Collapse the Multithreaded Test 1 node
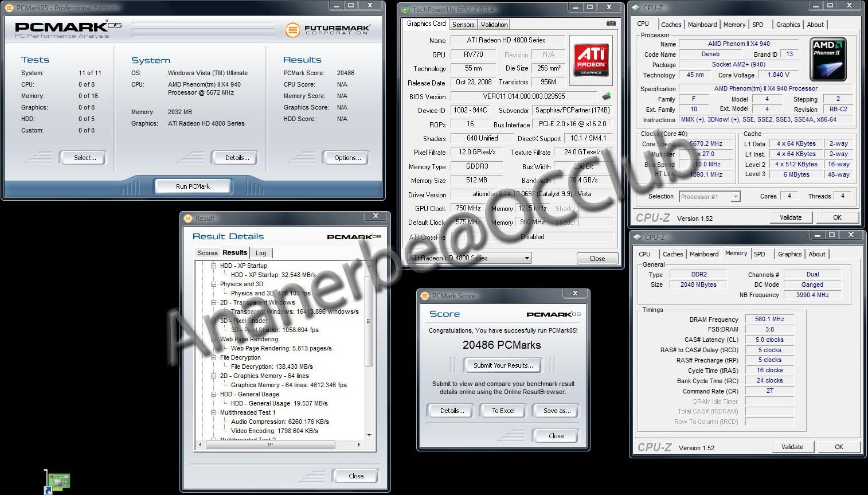The height and width of the screenshot is (495, 868). coord(213,412)
